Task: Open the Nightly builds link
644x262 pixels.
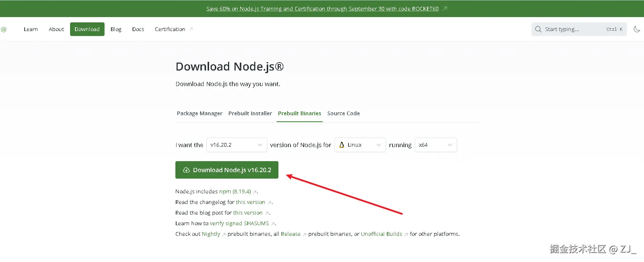Action: (211, 234)
